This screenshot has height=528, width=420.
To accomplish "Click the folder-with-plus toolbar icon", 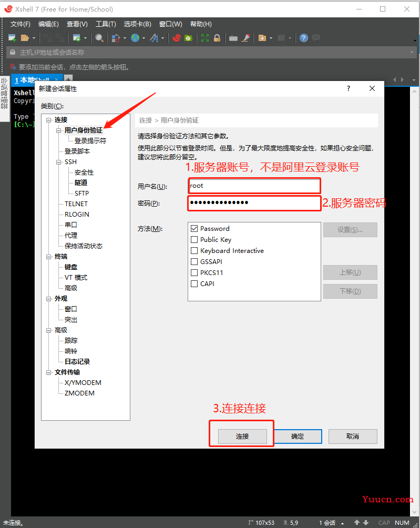I will tap(262, 38).
